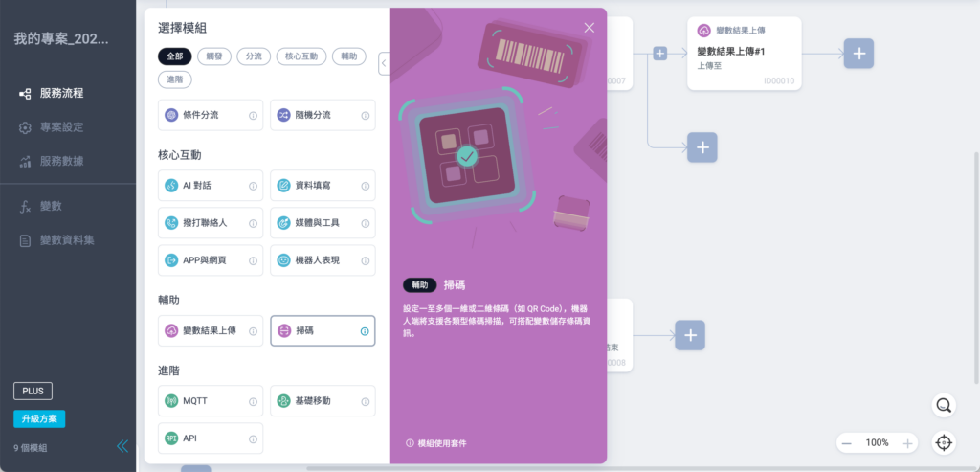Select the AI 對話 module icon
Image resolution: width=980 pixels, height=472 pixels.
point(171,186)
